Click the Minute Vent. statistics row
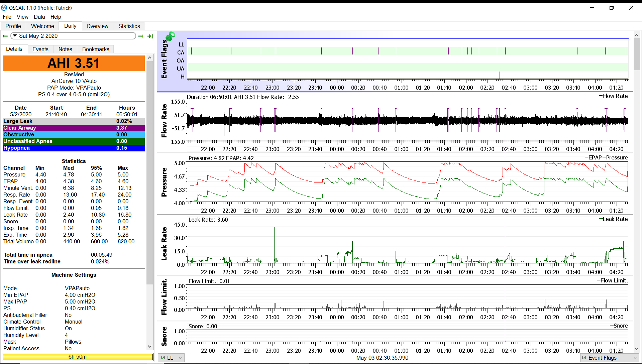Image resolution: width=642 pixels, height=364 pixels. [x=74, y=188]
